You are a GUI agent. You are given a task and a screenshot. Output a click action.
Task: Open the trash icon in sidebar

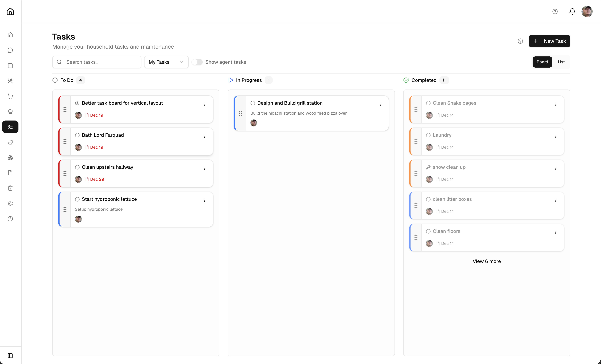[10, 188]
